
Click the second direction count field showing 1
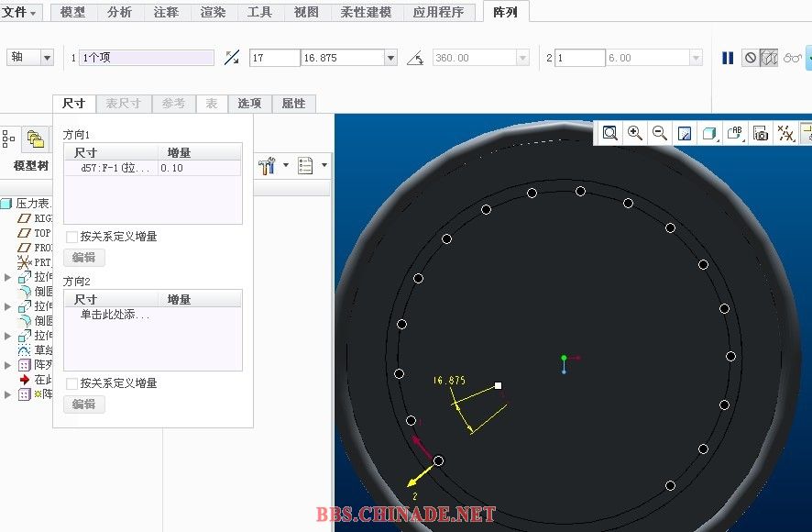[580, 58]
